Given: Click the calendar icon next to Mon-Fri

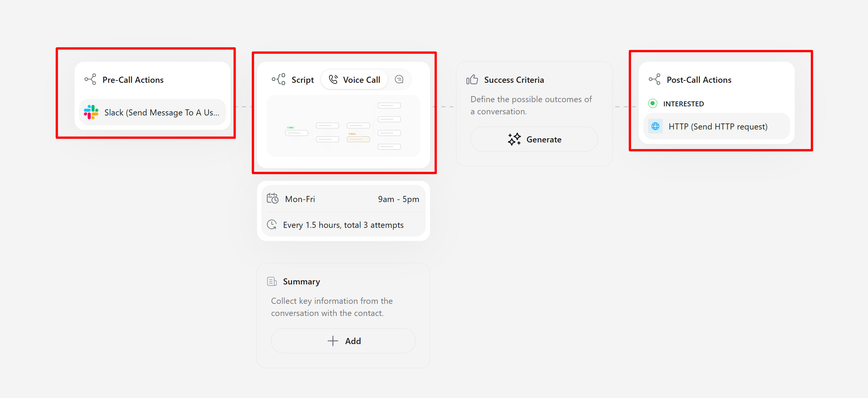Looking at the screenshot, I should (x=272, y=198).
